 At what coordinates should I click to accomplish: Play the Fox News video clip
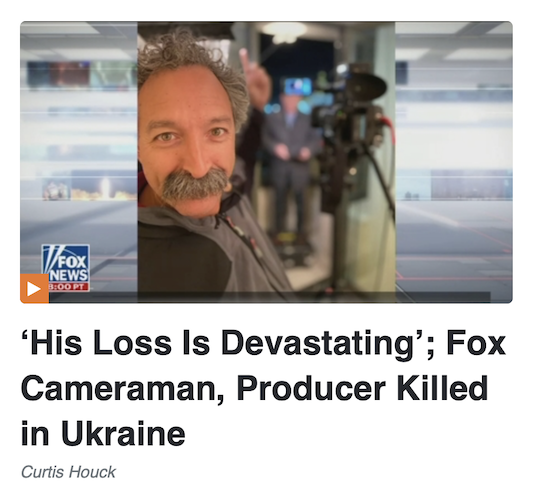34,289
